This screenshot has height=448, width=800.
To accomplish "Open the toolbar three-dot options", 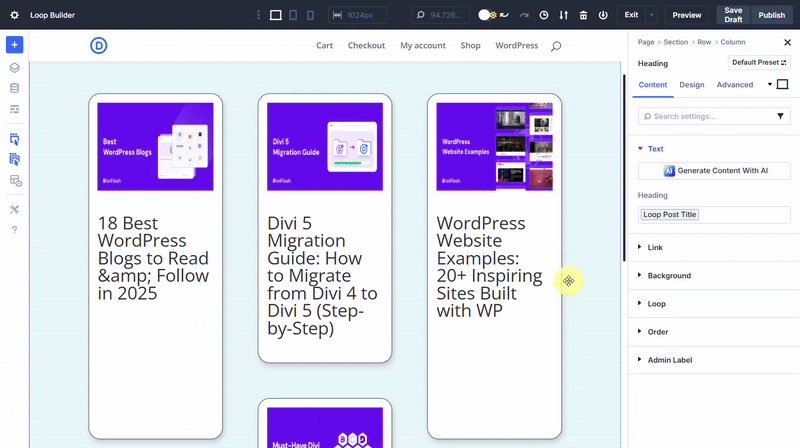I will pyautogui.click(x=258, y=15).
